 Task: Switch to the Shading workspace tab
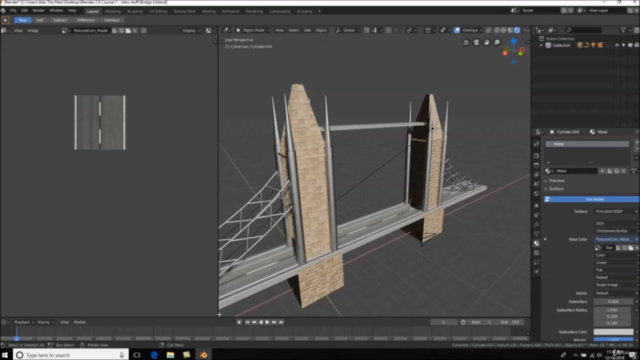point(209,11)
